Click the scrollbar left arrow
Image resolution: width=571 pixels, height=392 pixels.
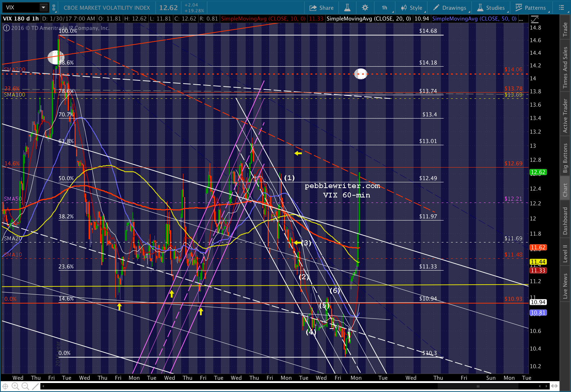pyautogui.click(x=43, y=386)
